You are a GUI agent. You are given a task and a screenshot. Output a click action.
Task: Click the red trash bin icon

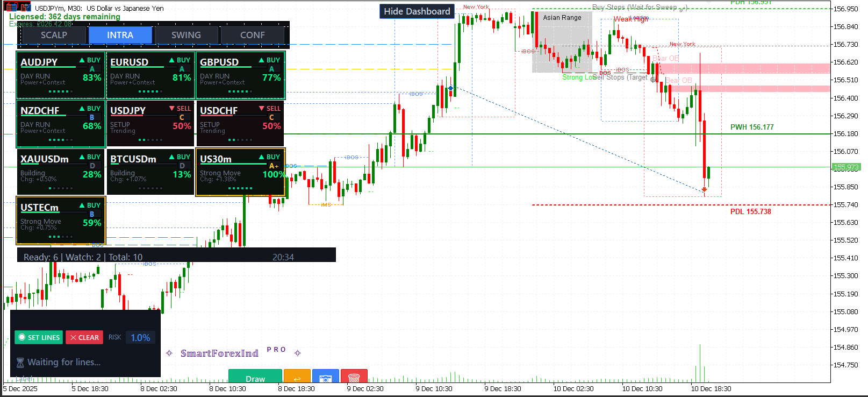354,378
